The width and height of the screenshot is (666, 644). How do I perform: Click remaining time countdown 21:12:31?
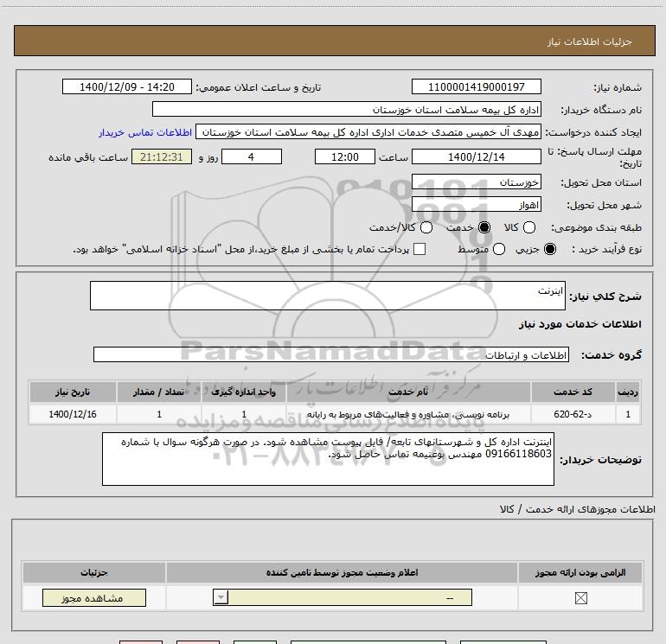coord(162,156)
